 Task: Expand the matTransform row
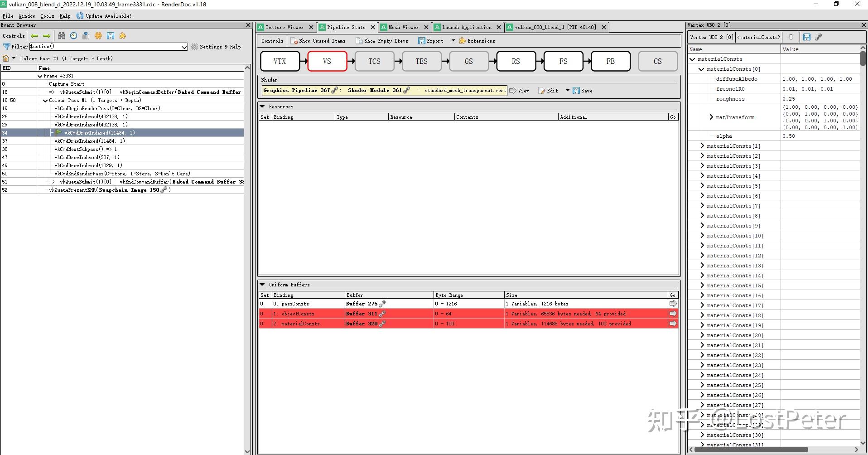click(711, 117)
